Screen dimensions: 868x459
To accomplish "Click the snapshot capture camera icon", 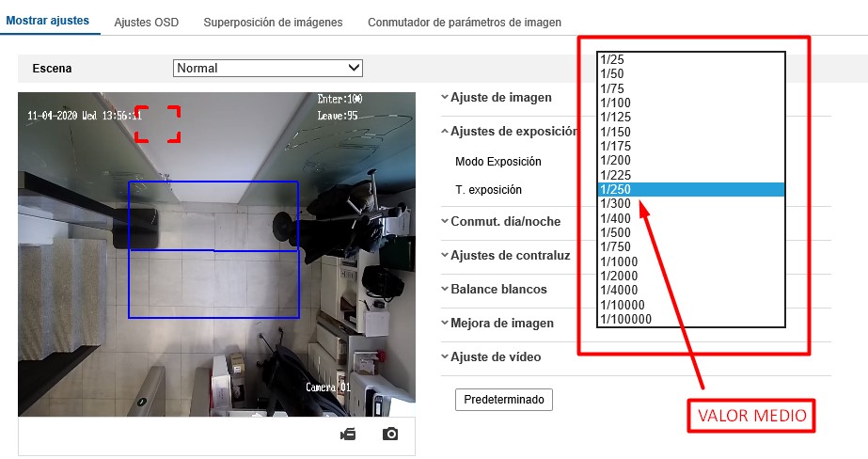I will coord(390,434).
